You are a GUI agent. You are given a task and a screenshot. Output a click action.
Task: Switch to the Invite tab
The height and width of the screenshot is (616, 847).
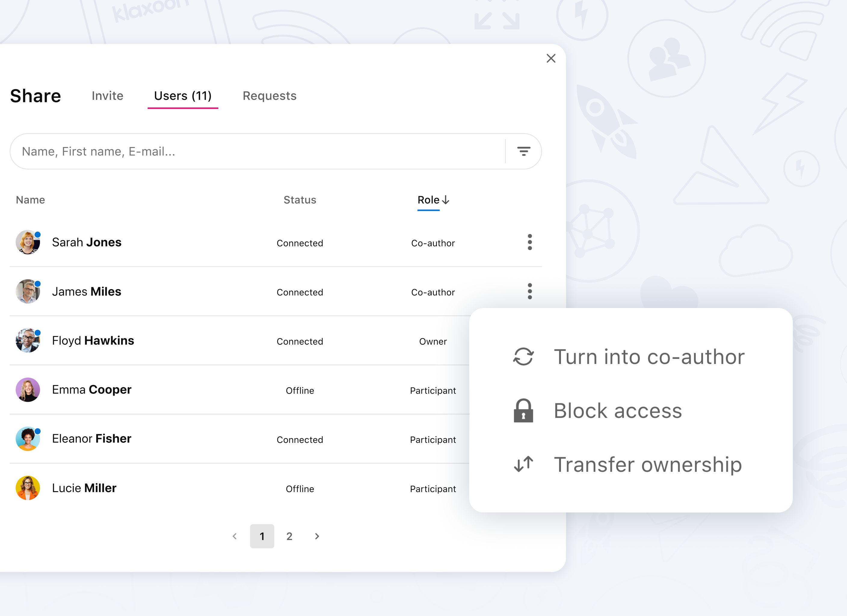[107, 96]
